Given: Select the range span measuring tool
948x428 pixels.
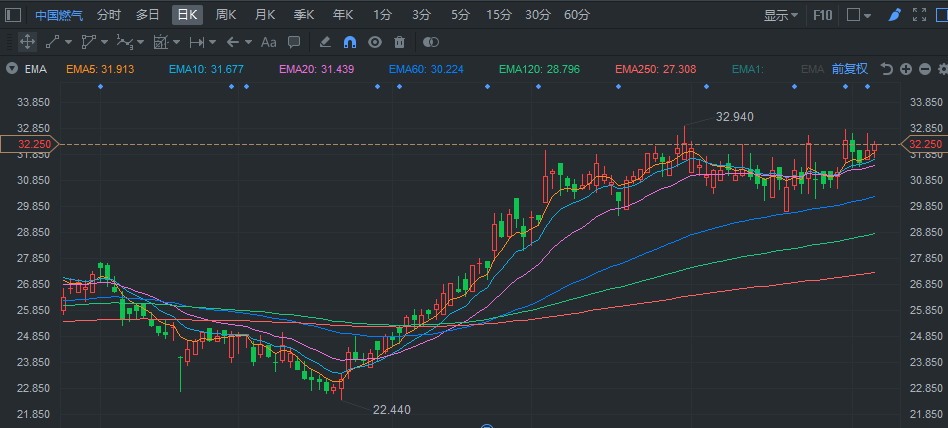Looking at the screenshot, I should click(x=197, y=42).
